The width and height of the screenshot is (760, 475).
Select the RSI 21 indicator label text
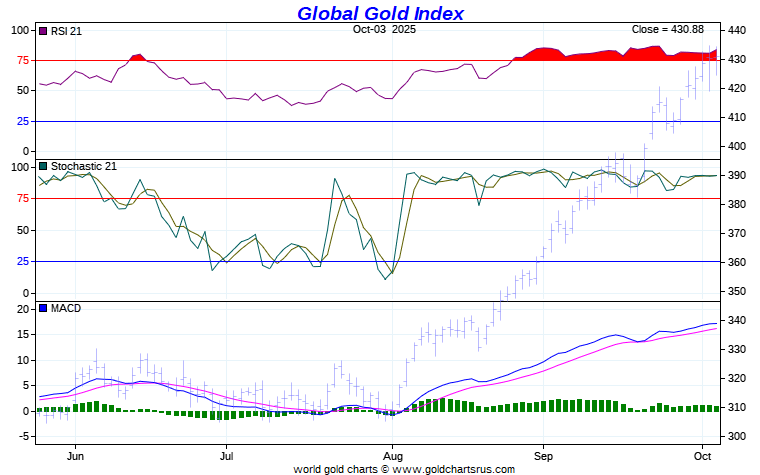tap(66, 31)
